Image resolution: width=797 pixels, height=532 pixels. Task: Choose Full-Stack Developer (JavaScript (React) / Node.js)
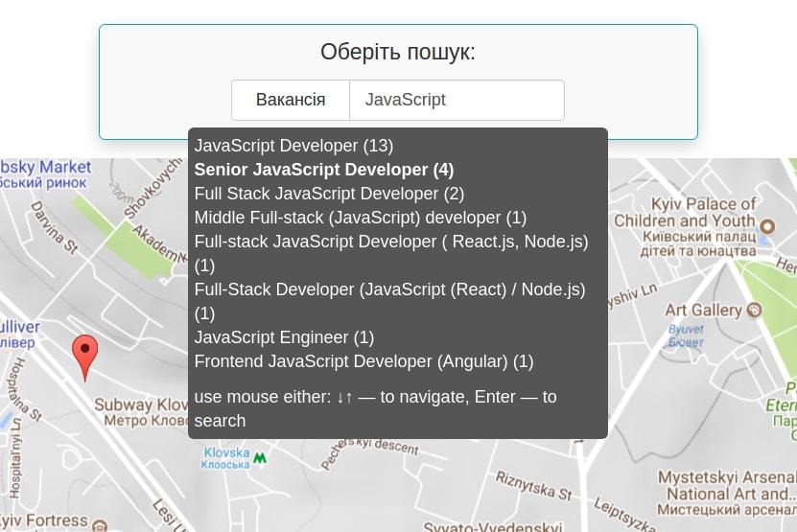point(389,289)
